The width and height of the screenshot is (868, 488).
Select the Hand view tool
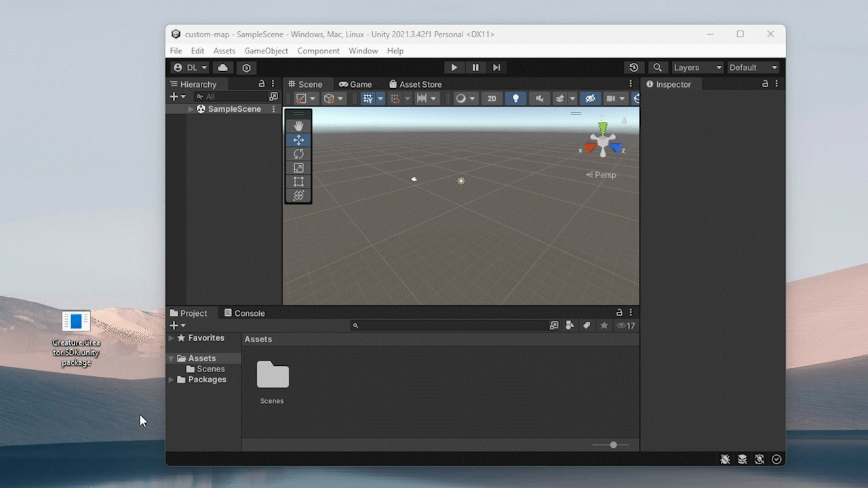click(x=298, y=126)
